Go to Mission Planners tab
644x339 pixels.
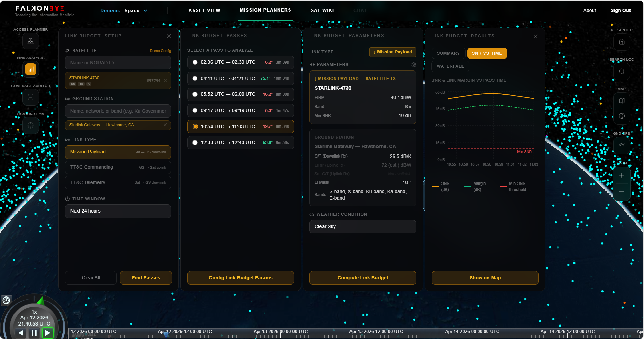265,10
